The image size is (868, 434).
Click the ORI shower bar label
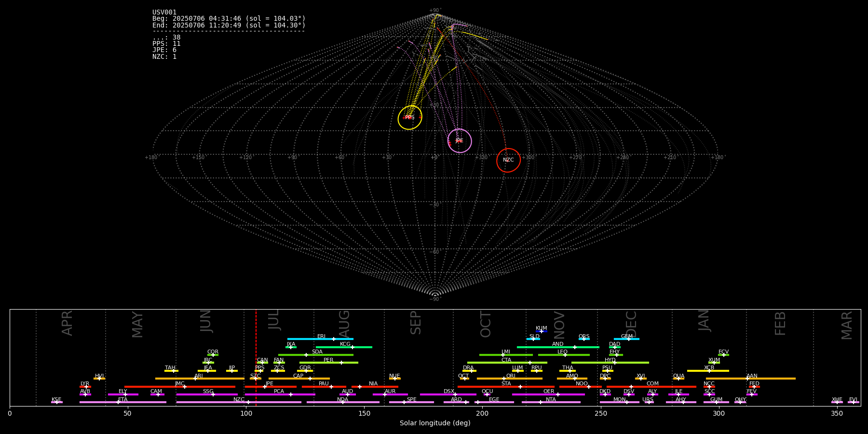pyautogui.click(x=511, y=376)
